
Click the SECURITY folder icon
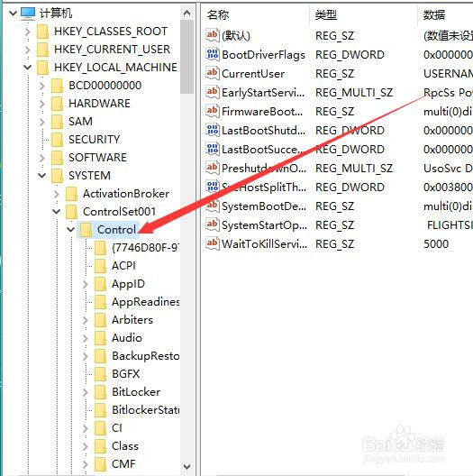(x=57, y=140)
